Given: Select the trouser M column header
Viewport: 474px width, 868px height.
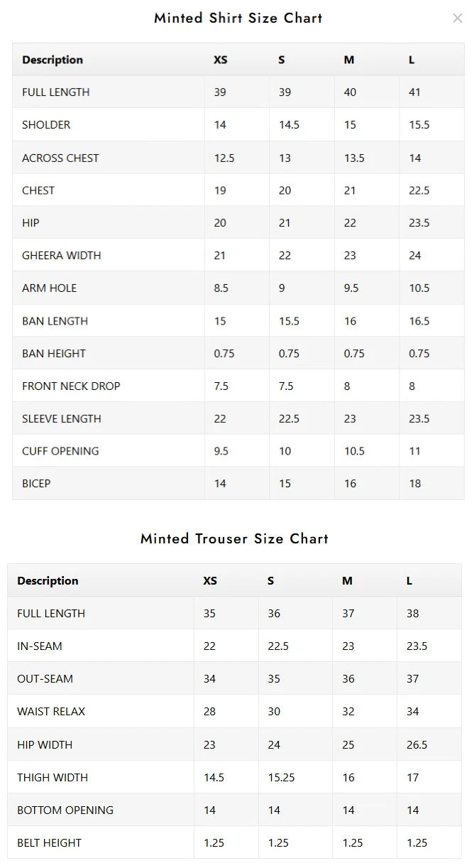Looking at the screenshot, I should [347, 581].
